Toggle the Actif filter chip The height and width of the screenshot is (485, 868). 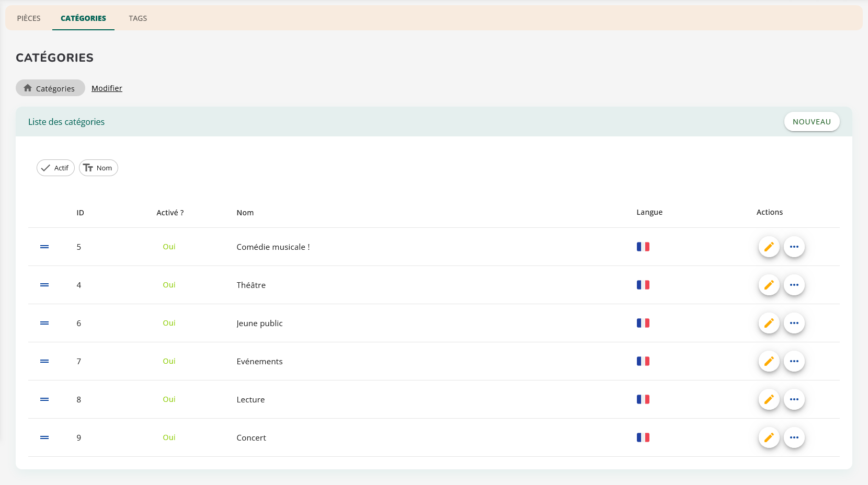click(55, 168)
